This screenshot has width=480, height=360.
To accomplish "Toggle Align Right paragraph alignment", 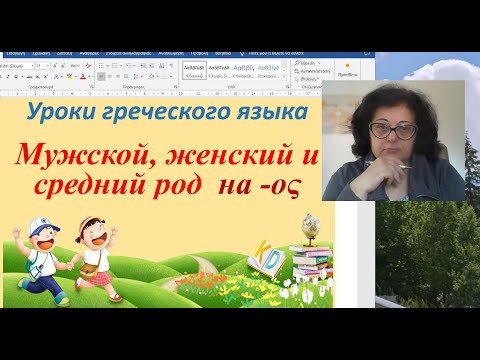I will [118, 77].
